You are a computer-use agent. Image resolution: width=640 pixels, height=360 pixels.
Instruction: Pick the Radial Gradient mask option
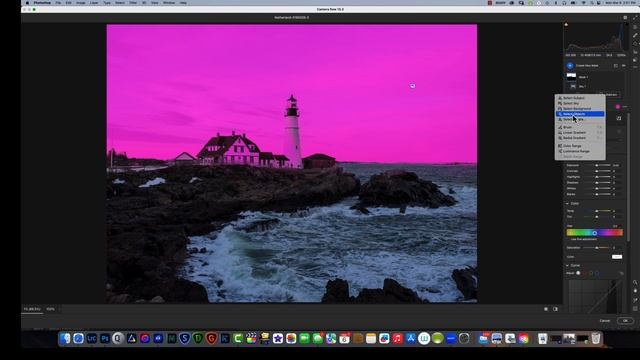tap(580, 138)
